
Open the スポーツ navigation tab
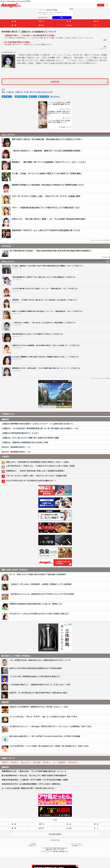pyautogui.click(x=41, y=21)
